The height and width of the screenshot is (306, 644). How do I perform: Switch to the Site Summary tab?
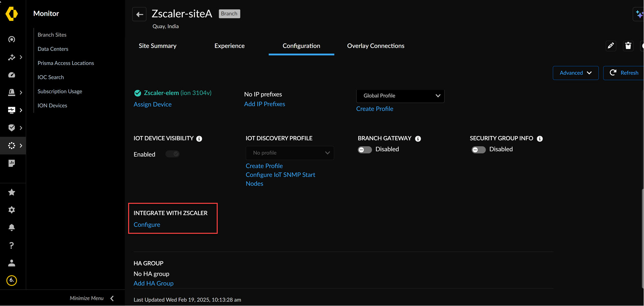[157, 46]
